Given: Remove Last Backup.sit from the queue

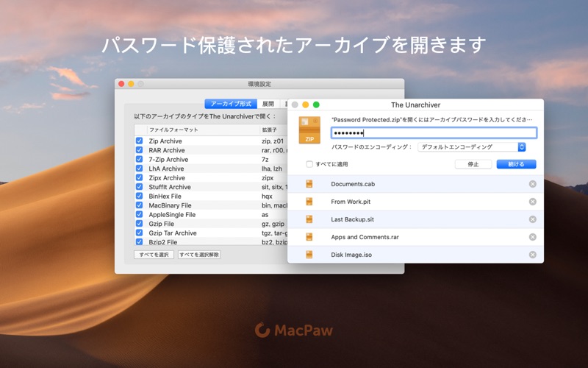Looking at the screenshot, I should click(x=532, y=219).
